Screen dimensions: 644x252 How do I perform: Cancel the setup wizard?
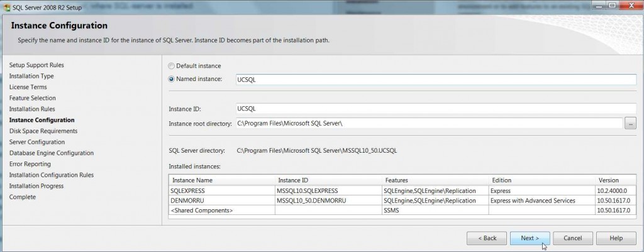click(572, 238)
